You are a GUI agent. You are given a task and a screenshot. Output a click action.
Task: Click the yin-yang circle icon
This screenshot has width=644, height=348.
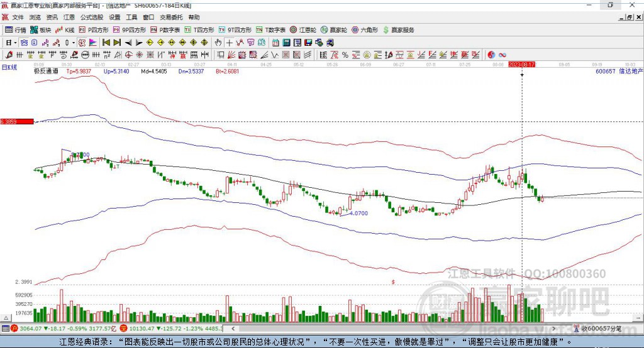491,55
